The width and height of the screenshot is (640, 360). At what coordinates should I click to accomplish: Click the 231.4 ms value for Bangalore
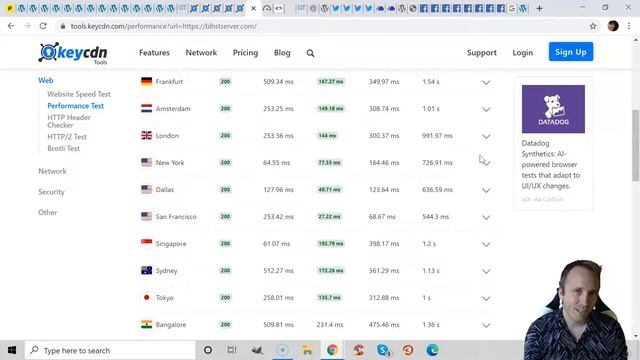pyautogui.click(x=329, y=324)
